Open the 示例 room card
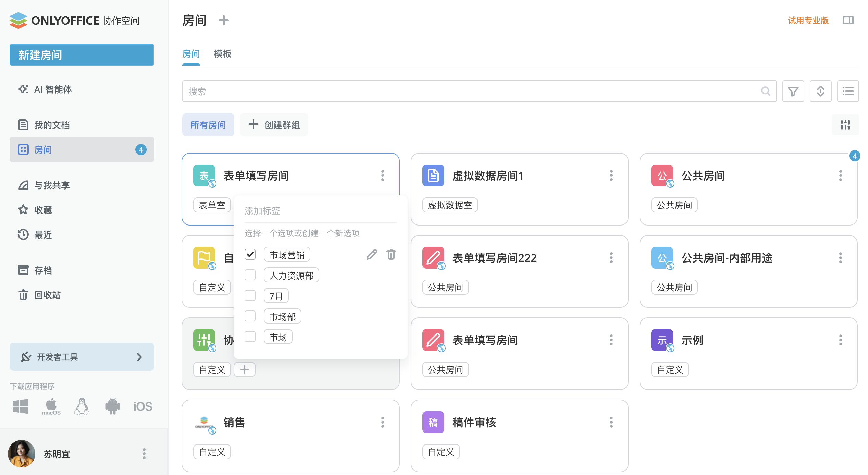Screen dimensions: 868x475 point(748,354)
